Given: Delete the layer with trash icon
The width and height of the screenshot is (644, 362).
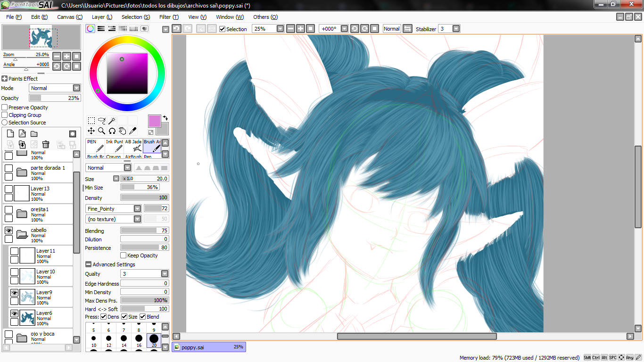Looking at the screenshot, I should 46,145.
